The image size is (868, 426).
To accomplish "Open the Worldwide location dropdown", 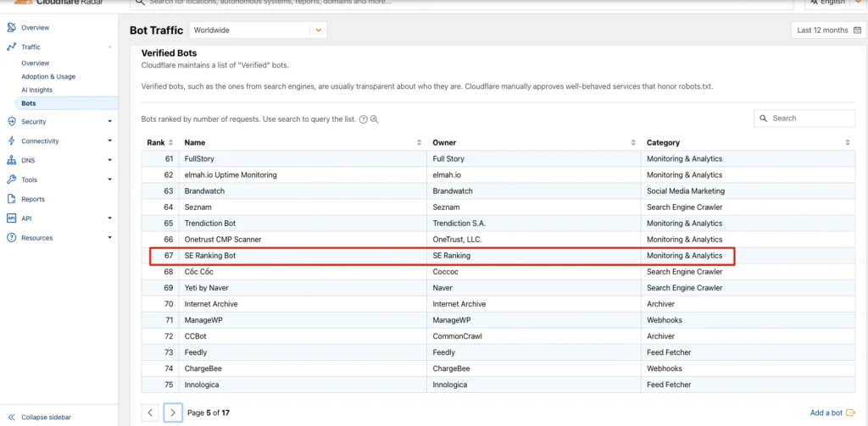I will 258,30.
